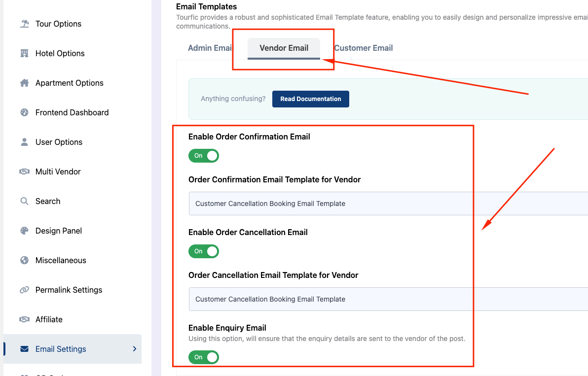
Task: Open Permalink Settings from the sidebar
Action: pos(24,289)
